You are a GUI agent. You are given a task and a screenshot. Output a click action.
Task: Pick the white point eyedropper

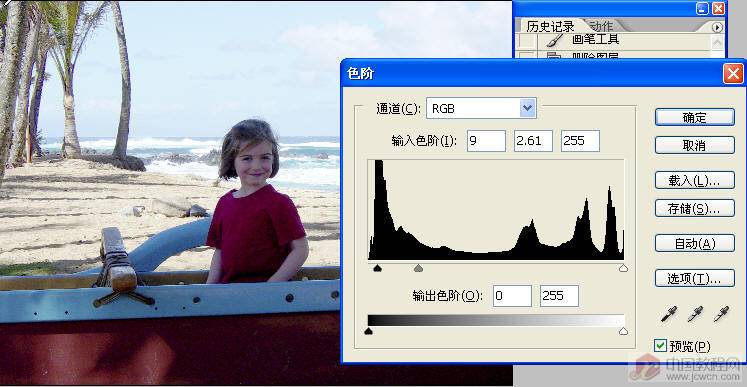(x=721, y=315)
